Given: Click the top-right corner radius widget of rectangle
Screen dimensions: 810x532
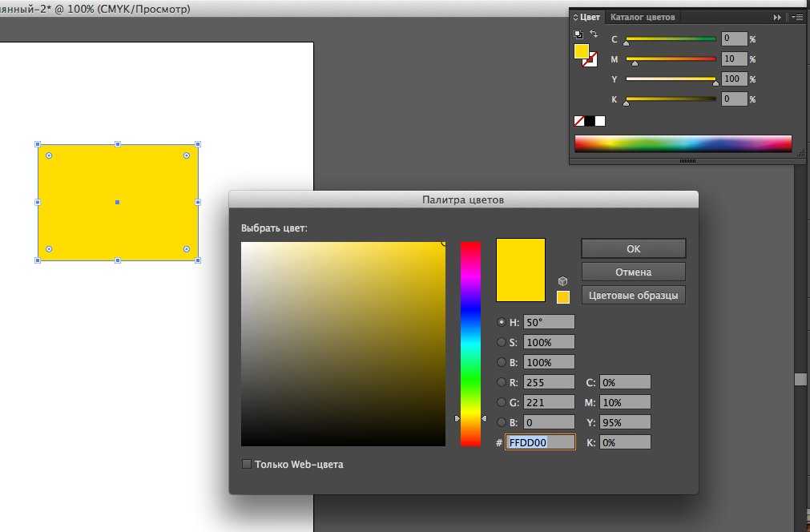Looking at the screenshot, I should coord(187,155).
